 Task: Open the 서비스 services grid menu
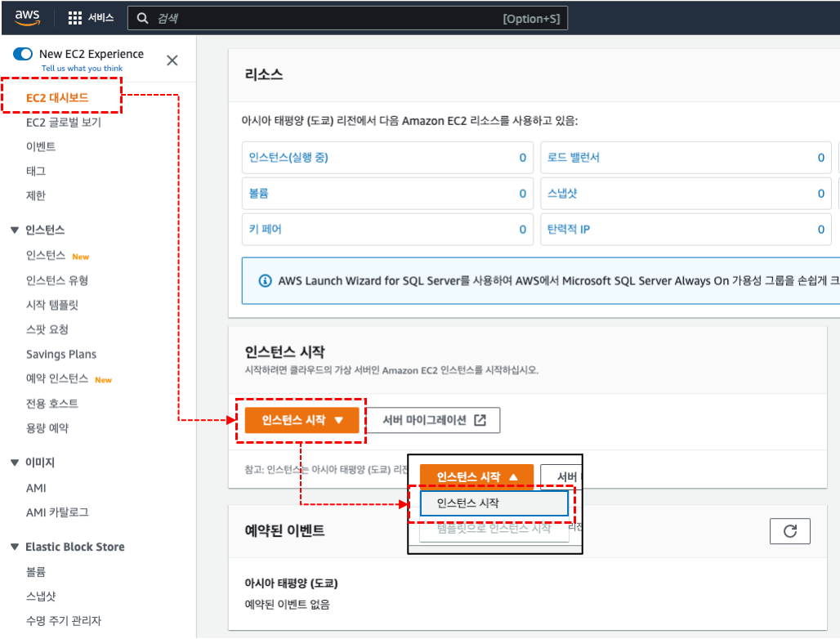[x=91, y=18]
